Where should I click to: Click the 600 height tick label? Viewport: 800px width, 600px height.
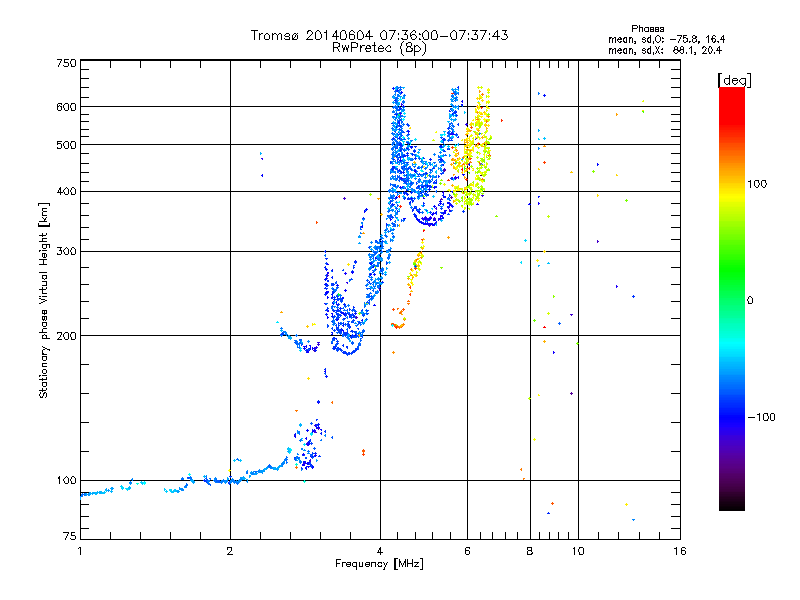(x=67, y=107)
